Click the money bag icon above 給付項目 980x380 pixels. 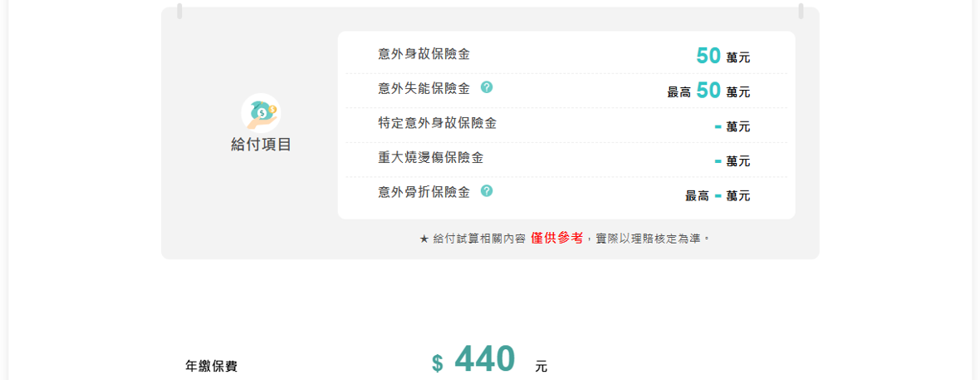click(261, 112)
